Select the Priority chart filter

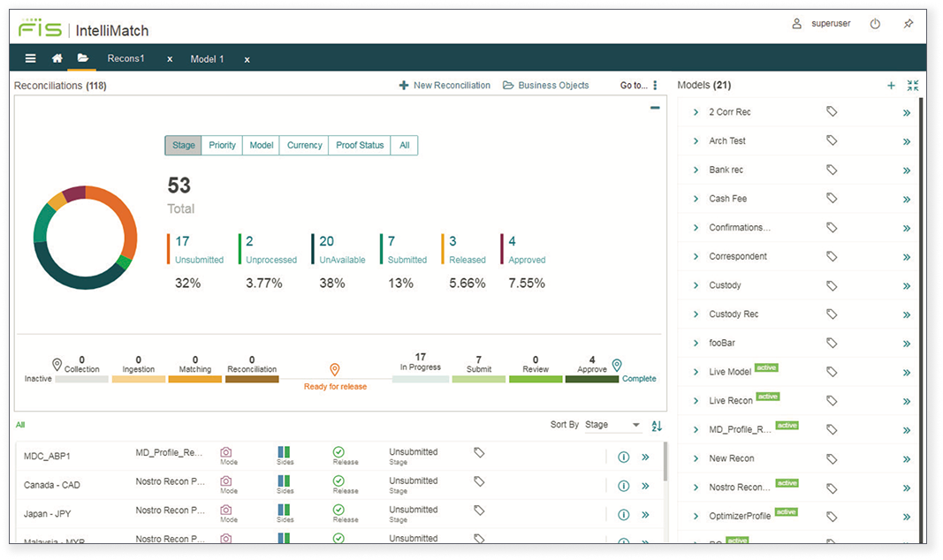222,146
